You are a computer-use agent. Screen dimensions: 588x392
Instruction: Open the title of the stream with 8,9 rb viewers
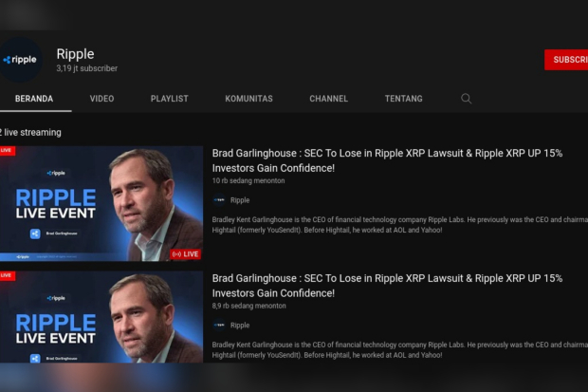point(387,286)
